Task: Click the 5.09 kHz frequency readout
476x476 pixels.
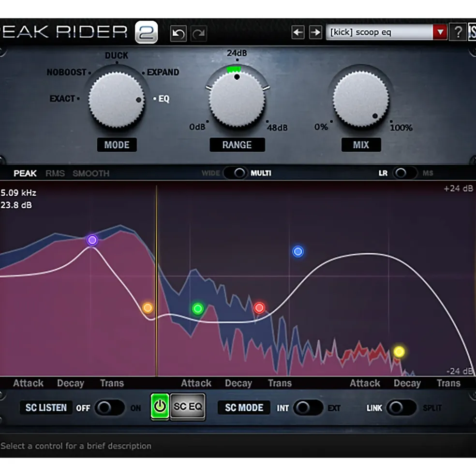Action: pyautogui.click(x=18, y=193)
